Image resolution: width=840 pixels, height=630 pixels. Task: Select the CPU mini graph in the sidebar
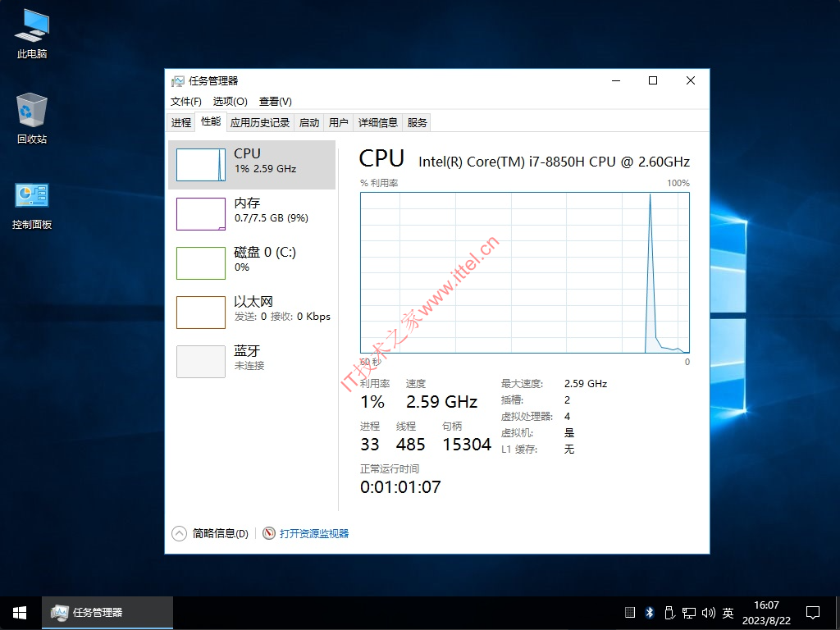tap(201, 164)
